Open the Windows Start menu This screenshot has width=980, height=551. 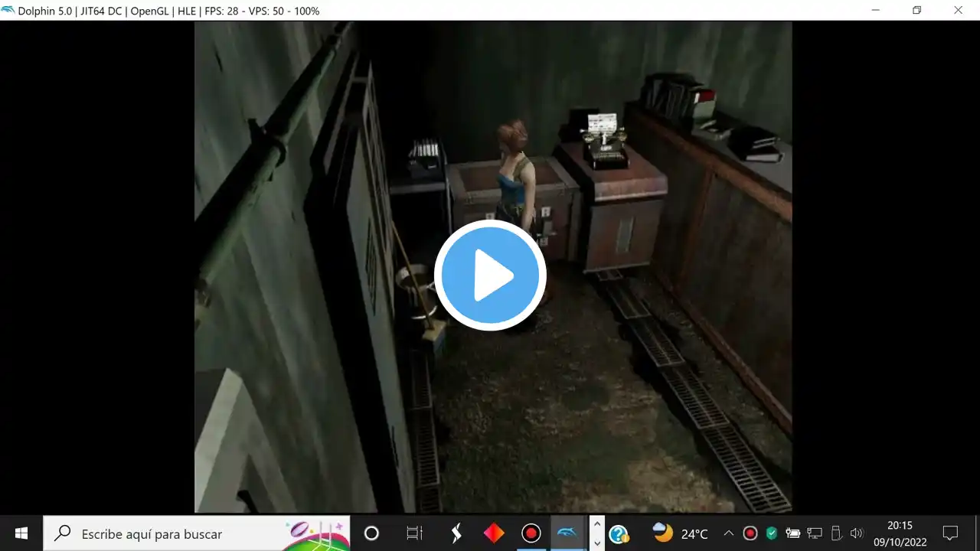[21, 533]
